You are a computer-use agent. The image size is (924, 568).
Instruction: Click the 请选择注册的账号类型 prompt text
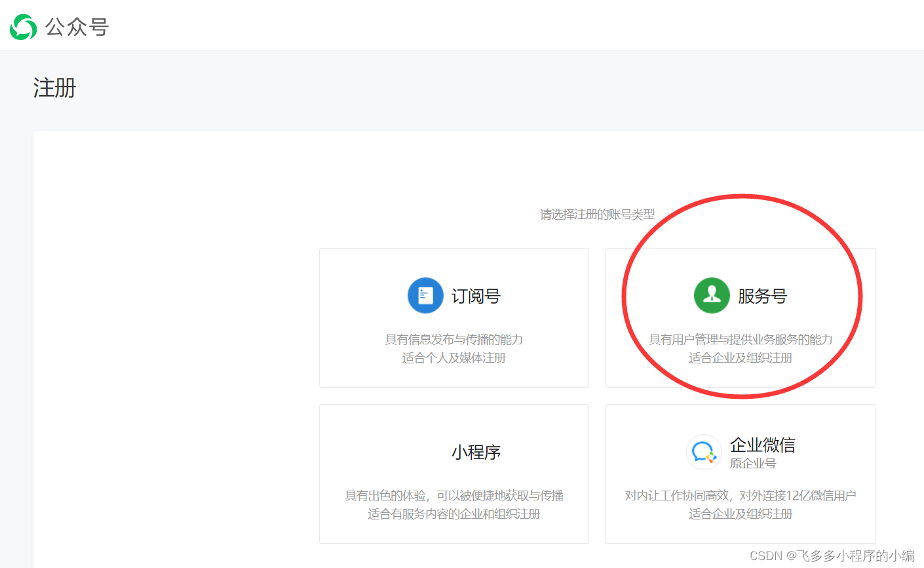(598, 214)
